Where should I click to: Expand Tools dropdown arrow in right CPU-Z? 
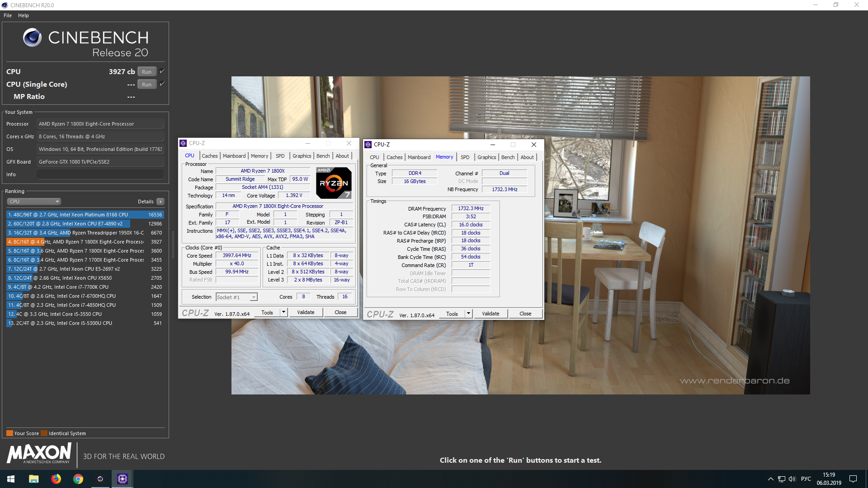pyautogui.click(x=468, y=314)
